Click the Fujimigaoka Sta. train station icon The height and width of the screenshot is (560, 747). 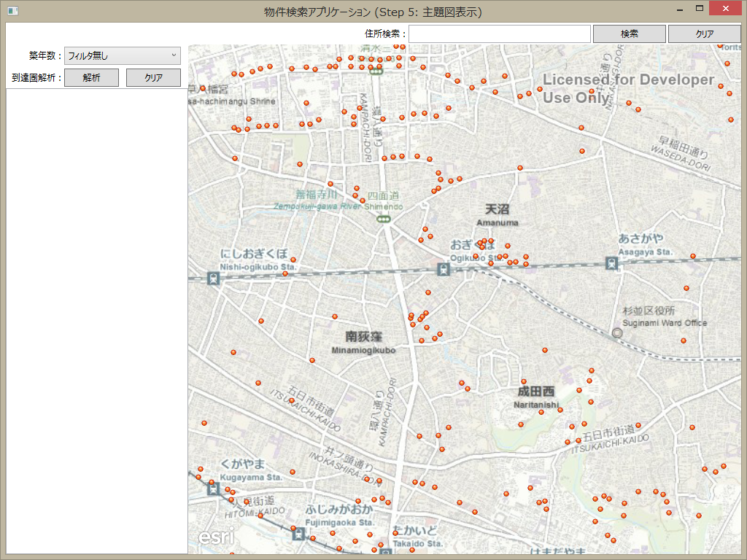click(298, 534)
